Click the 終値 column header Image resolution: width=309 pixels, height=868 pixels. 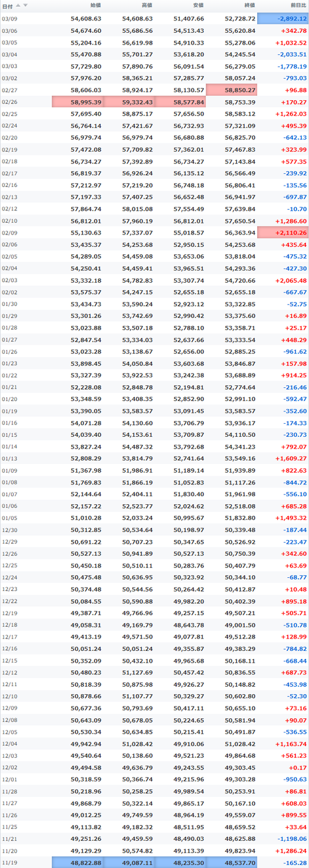pyautogui.click(x=249, y=5)
